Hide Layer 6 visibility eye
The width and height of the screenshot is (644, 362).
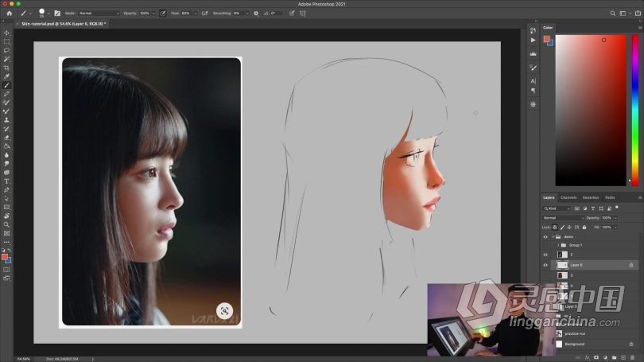[545, 265]
